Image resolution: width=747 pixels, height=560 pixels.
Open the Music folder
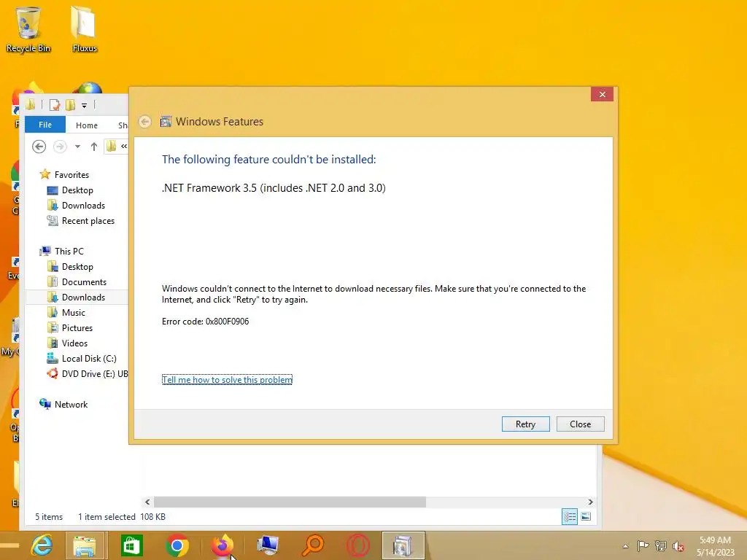point(74,312)
